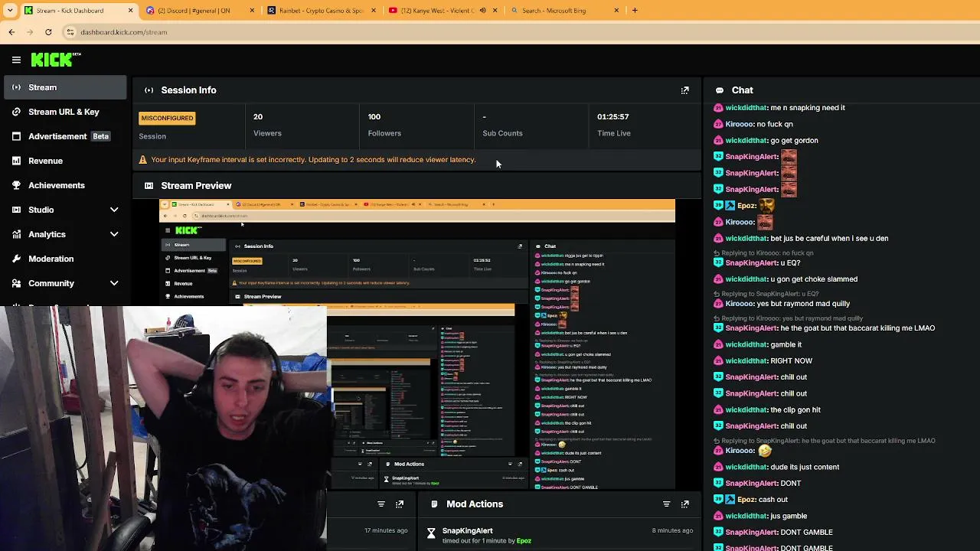
Task: Open the tab search dropdown at tab strip start
Action: tap(9, 11)
